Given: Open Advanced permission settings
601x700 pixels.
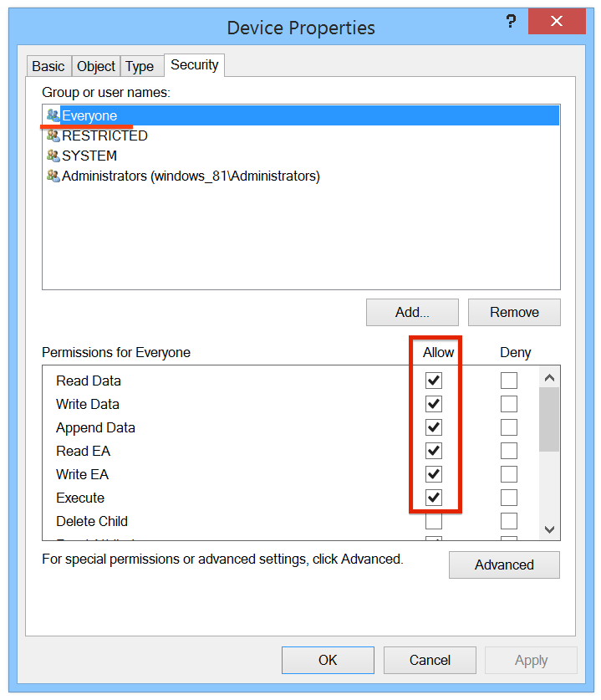Looking at the screenshot, I should click(x=504, y=565).
